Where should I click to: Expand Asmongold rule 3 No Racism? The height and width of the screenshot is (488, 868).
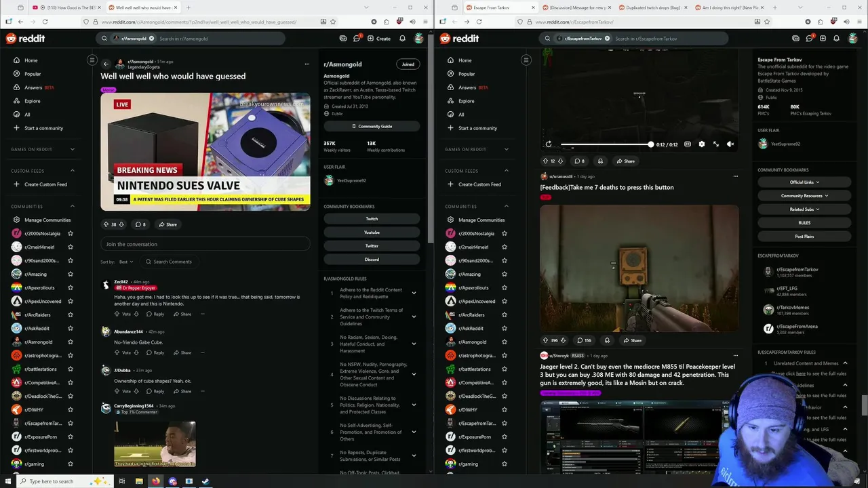point(414,344)
